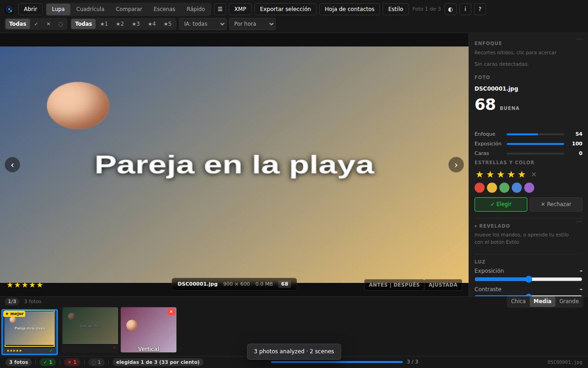The width and height of the screenshot is (588, 368).
Task: Open the info 'i' button
Action: [465, 9]
